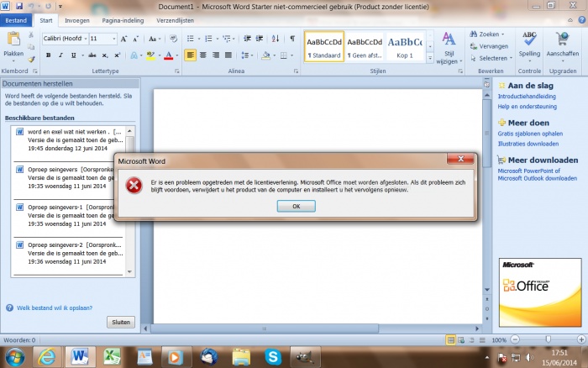Click the red font color button
The image size is (588, 368).
click(x=168, y=55)
